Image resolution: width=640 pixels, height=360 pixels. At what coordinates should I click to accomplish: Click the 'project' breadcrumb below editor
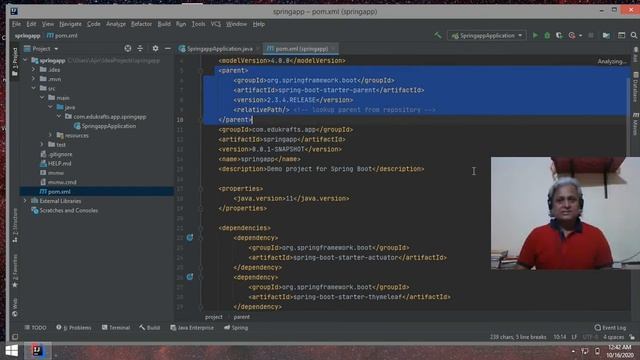coord(213,317)
